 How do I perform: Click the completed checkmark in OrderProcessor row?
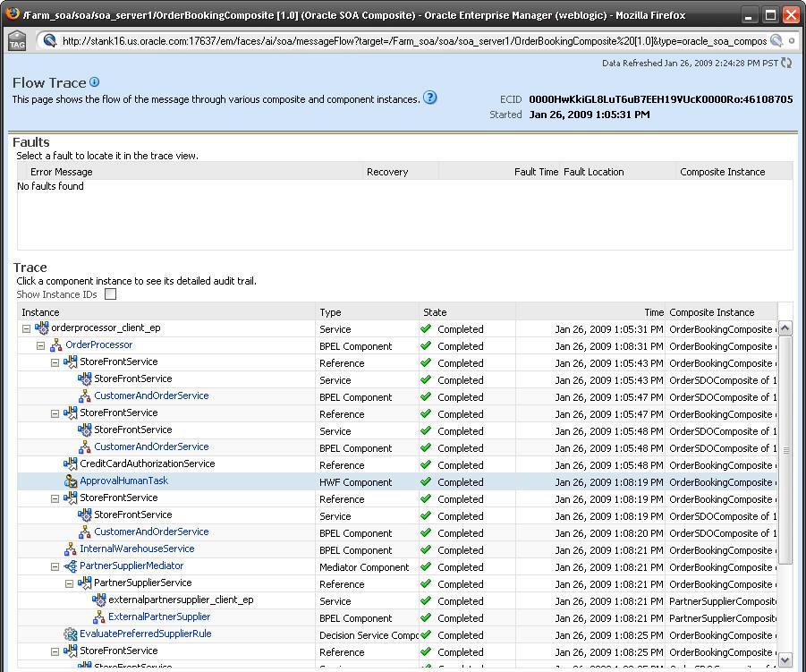426,345
